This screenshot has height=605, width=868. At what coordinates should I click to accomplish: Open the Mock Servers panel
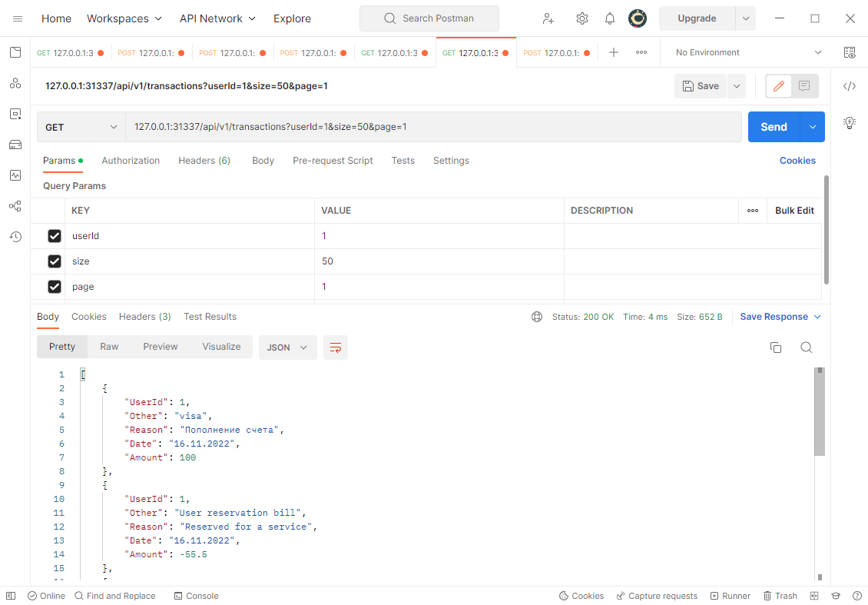(x=15, y=143)
